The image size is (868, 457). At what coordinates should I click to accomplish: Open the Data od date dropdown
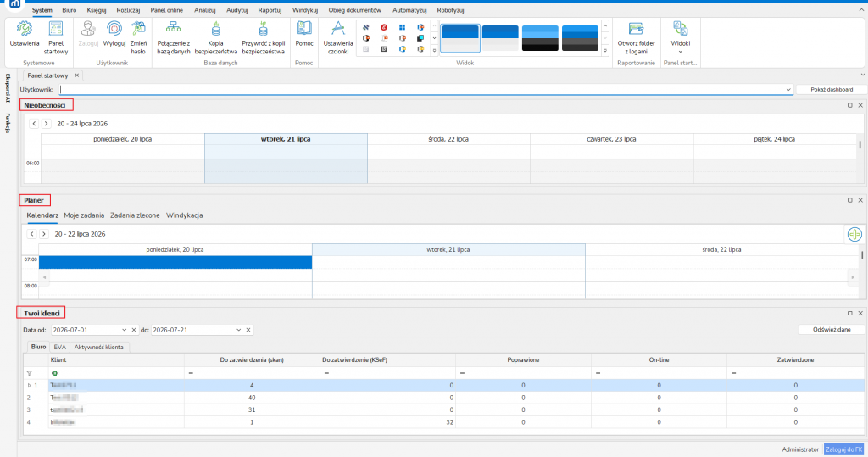(124, 330)
